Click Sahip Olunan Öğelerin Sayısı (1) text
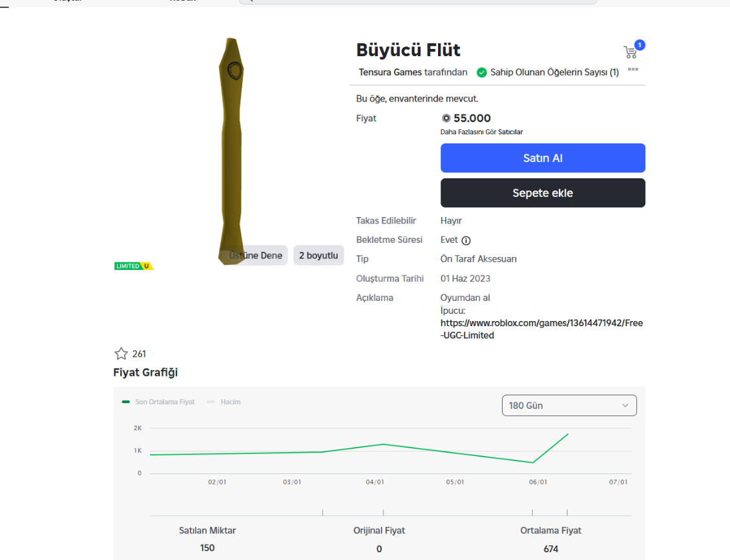This screenshot has width=730, height=560. coord(554,72)
